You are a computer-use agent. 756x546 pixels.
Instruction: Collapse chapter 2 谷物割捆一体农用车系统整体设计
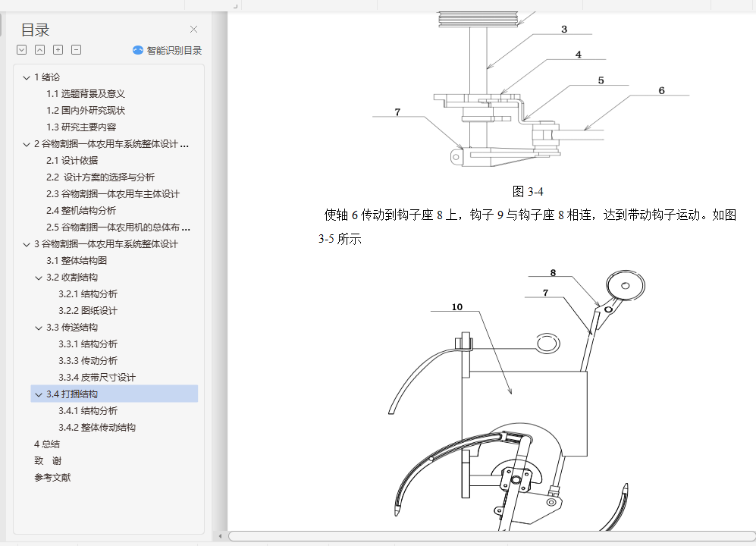[x=27, y=144]
